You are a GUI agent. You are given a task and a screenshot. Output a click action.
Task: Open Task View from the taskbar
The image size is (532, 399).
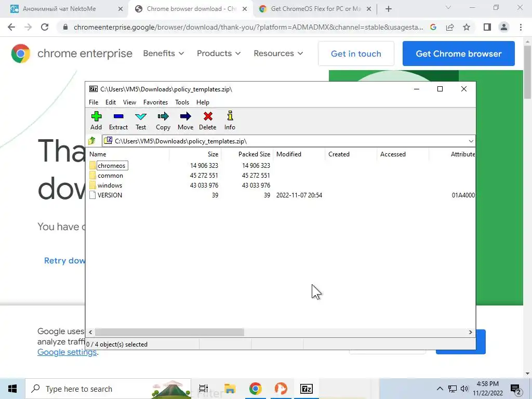click(204, 389)
